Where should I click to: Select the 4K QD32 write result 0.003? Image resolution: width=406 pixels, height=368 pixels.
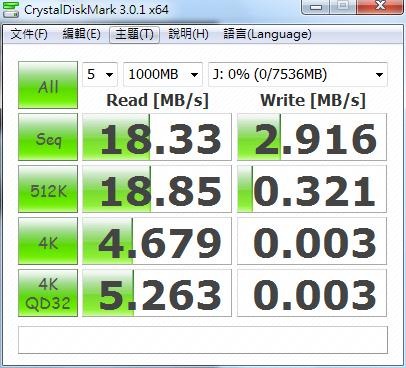point(312,293)
